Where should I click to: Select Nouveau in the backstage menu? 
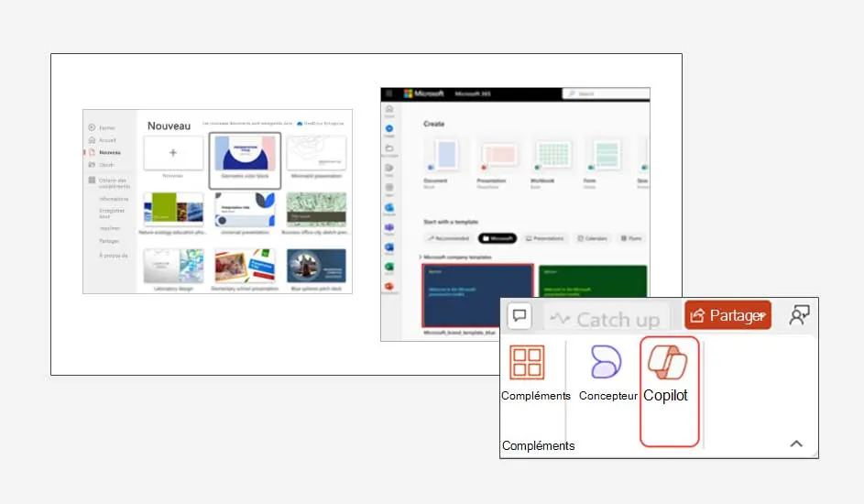(109, 152)
